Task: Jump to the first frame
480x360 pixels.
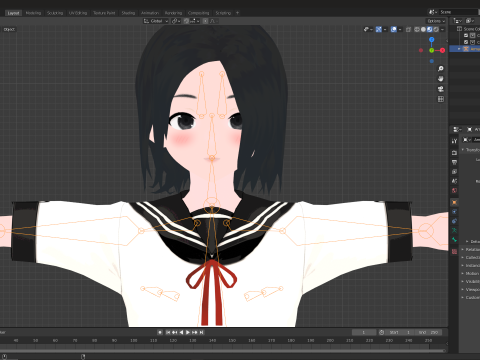Action: coord(168,332)
